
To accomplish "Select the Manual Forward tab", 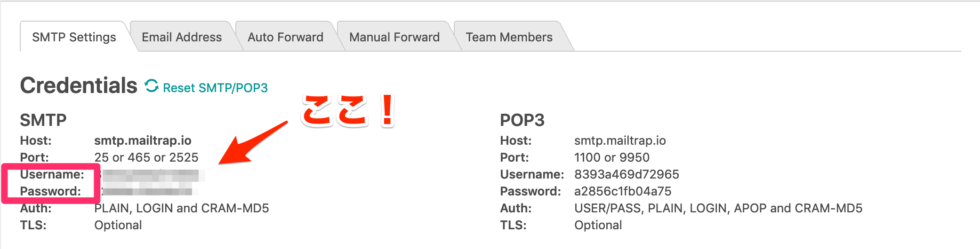I will pyautogui.click(x=394, y=37).
